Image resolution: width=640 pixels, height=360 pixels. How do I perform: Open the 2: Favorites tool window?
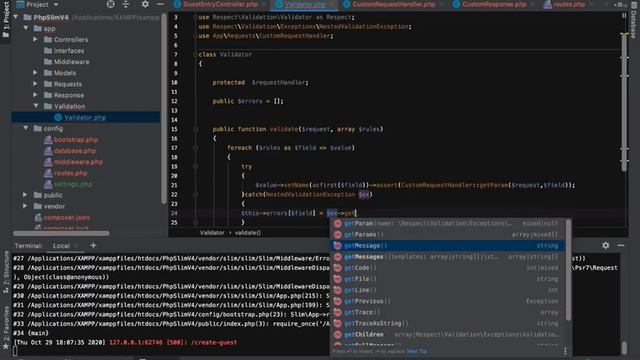coord(5,328)
